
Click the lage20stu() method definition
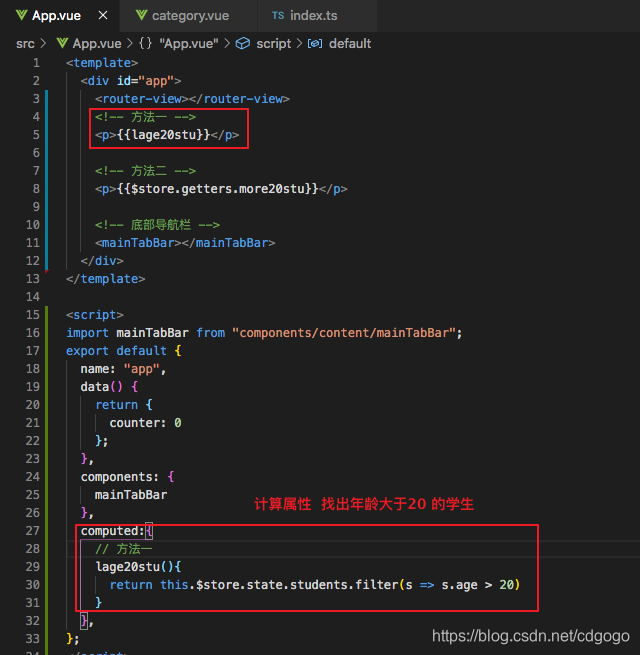tap(138, 567)
